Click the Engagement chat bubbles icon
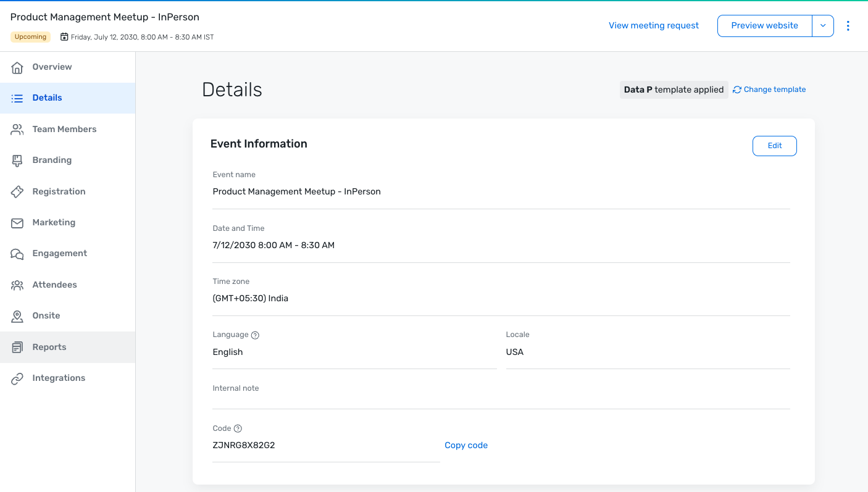 [17, 254]
